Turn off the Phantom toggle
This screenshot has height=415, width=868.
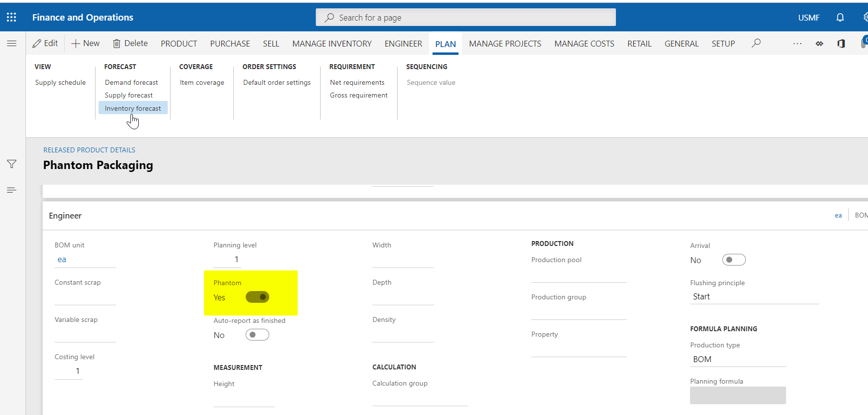[x=257, y=297]
